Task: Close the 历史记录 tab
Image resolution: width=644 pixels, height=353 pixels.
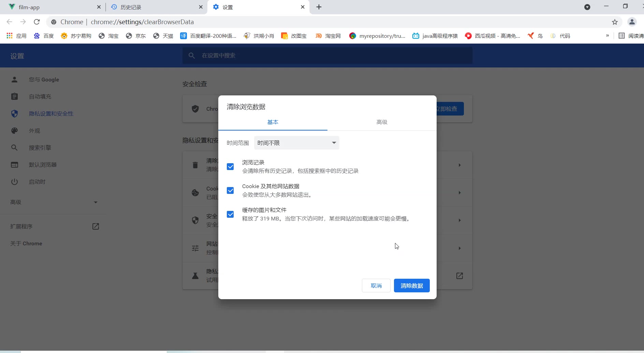Action: point(201,7)
